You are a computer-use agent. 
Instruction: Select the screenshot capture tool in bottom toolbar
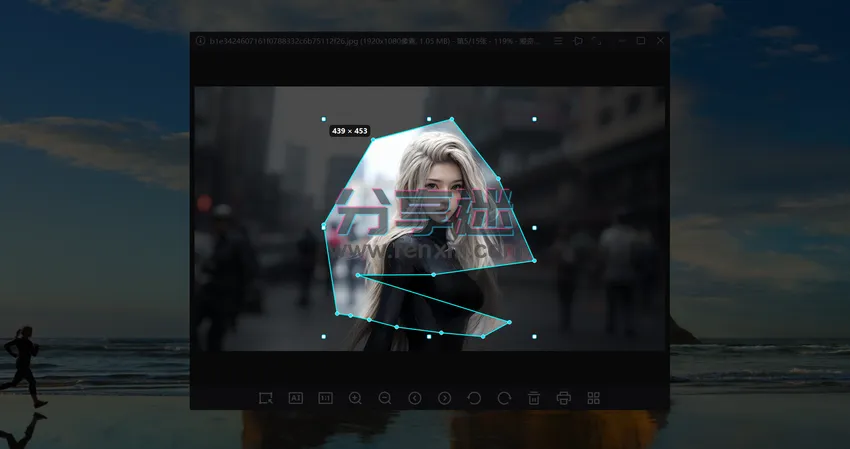(x=266, y=399)
